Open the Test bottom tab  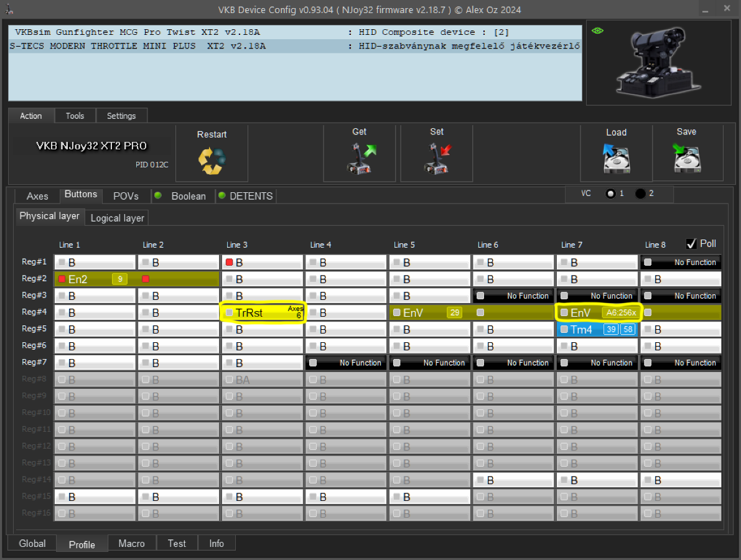point(177,543)
